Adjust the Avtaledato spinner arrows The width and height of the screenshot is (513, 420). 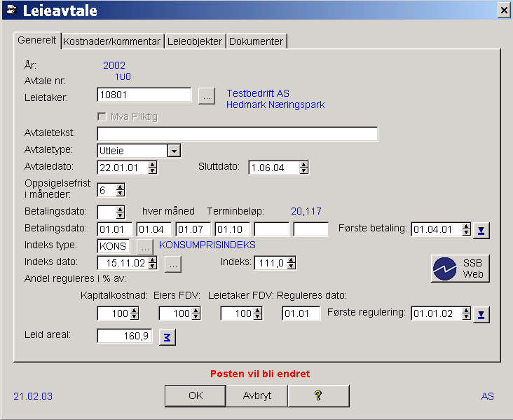(153, 168)
